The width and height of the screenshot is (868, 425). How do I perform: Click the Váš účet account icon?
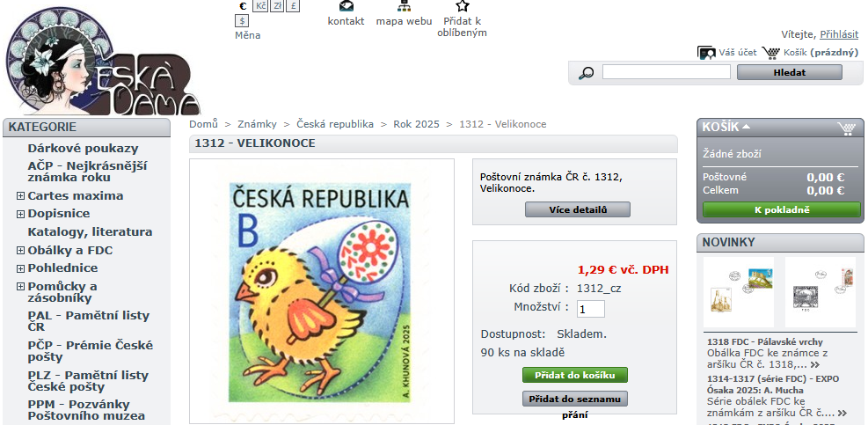tap(706, 53)
